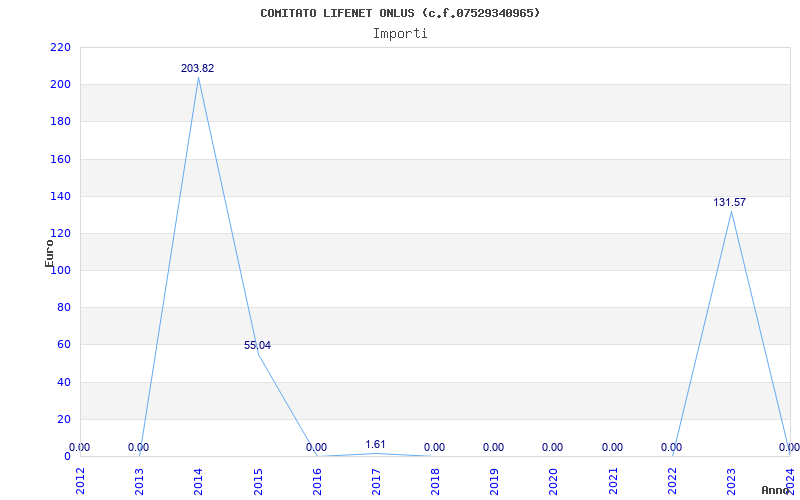Select the Importi subtitle
This screenshot has width=800, height=500.
point(400,34)
